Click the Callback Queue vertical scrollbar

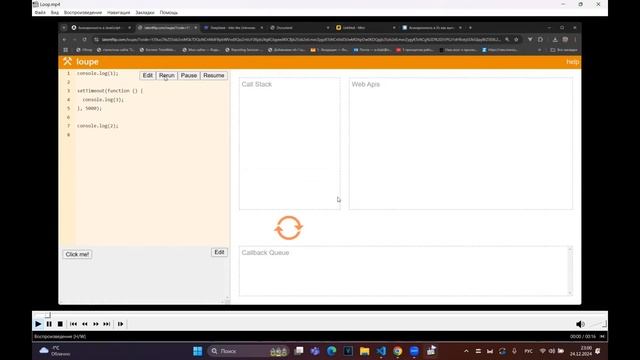pos(570,271)
